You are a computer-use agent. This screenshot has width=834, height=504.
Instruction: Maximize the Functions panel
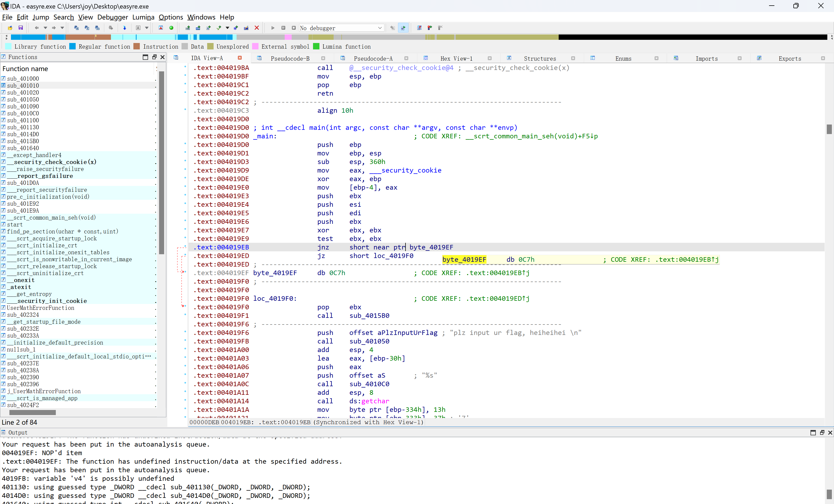coord(145,57)
